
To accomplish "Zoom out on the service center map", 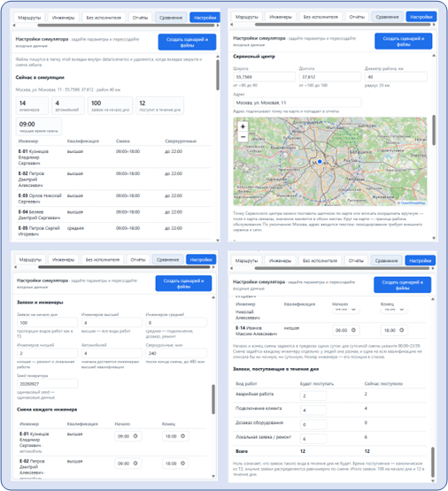I will 243,137.
